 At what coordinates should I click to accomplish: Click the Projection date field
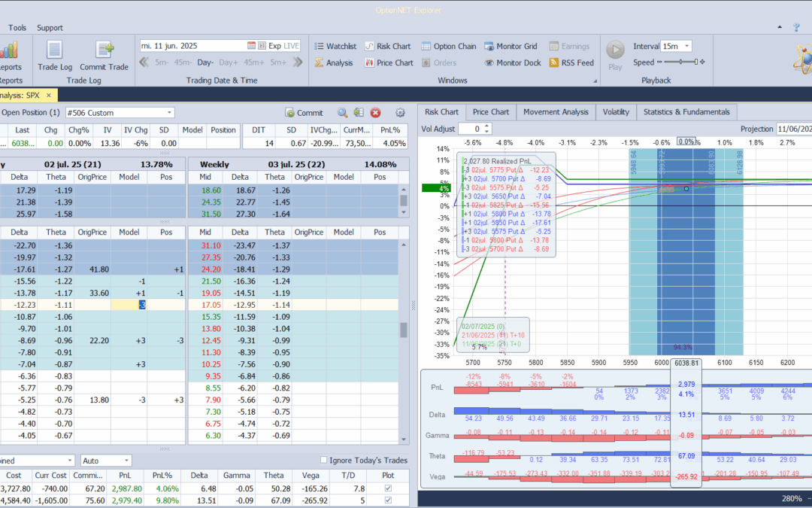[794, 129]
